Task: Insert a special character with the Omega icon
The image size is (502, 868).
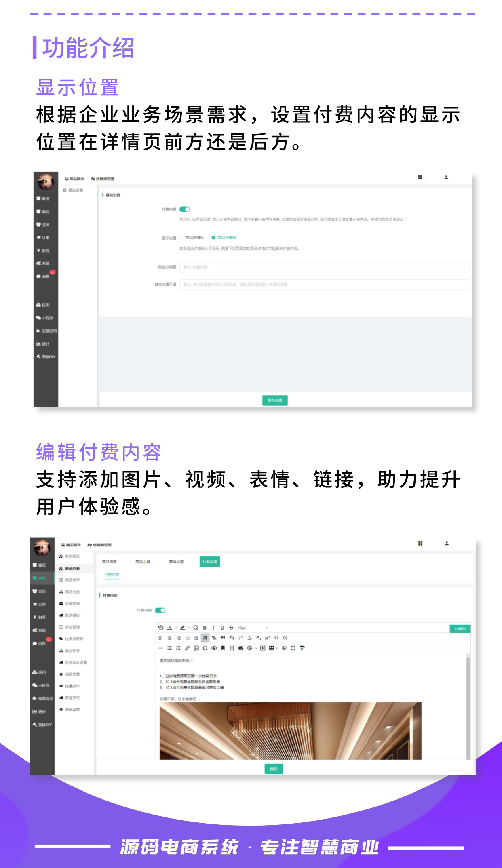Action: [205, 648]
